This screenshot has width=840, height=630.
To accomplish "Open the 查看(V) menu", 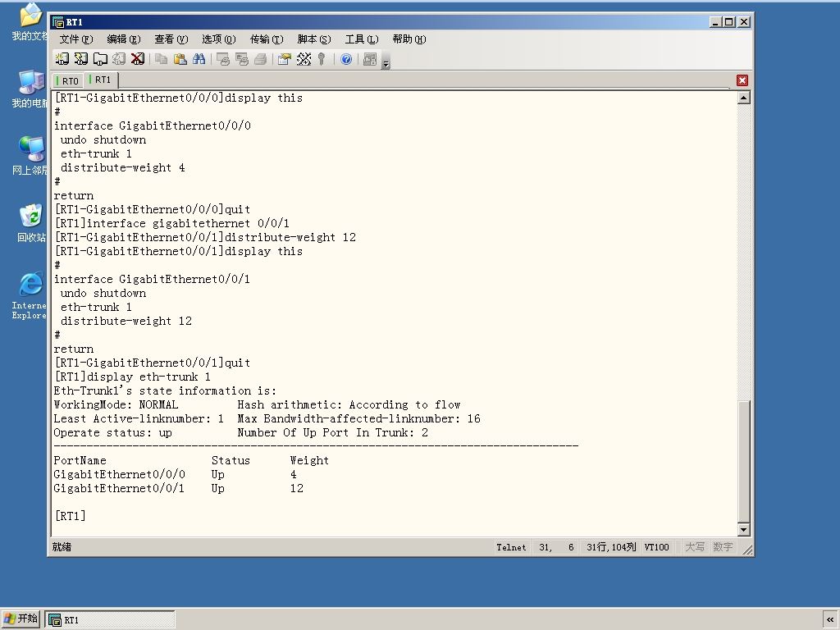I will (x=171, y=39).
